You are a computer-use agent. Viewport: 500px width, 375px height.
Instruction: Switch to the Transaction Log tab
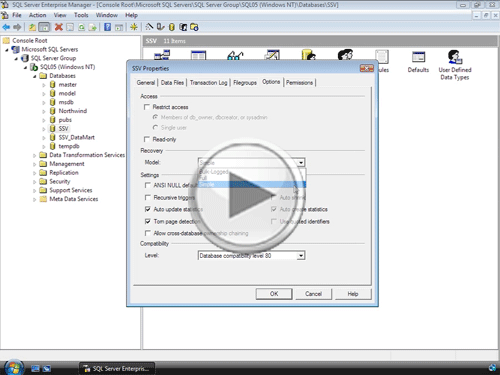click(208, 83)
